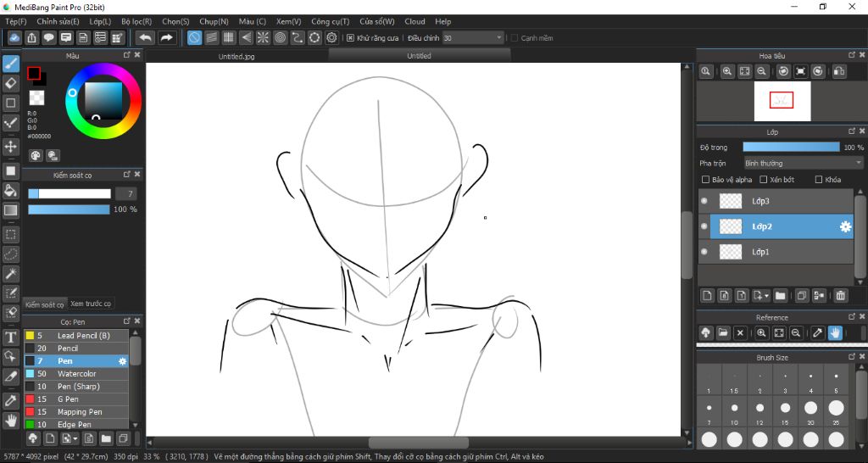The height and width of the screenshot is (463, 868).
Task: Click the brush size slider bar
Action: (70, 194)
